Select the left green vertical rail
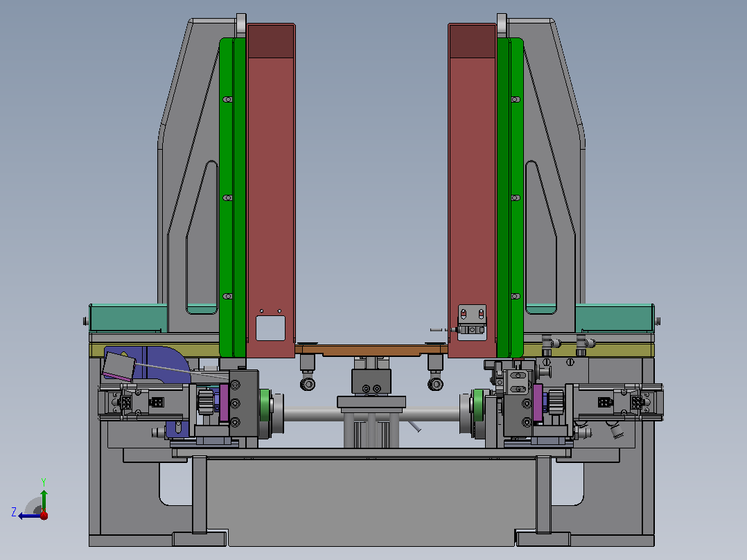 pos(233,198)
